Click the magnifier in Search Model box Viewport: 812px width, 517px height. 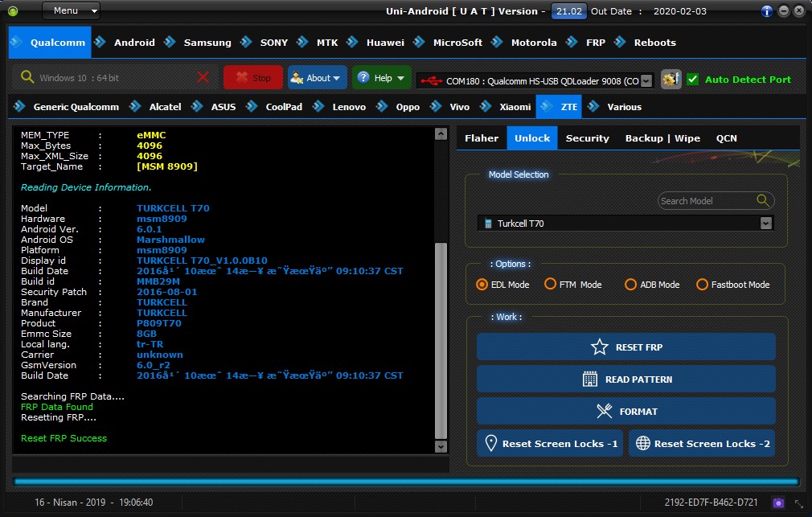tap(763, 200)
